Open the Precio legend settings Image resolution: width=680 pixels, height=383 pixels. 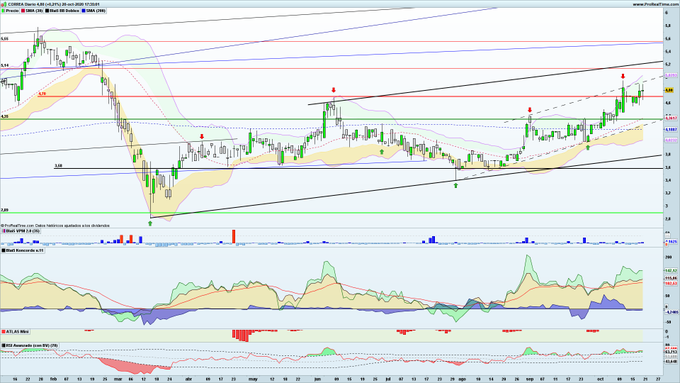coord(10,10)
